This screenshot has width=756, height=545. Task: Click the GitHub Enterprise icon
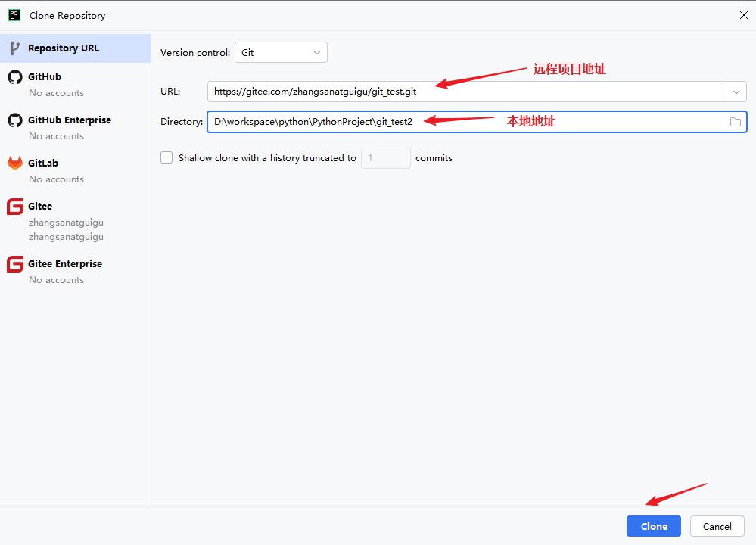(x=15, y=120)
